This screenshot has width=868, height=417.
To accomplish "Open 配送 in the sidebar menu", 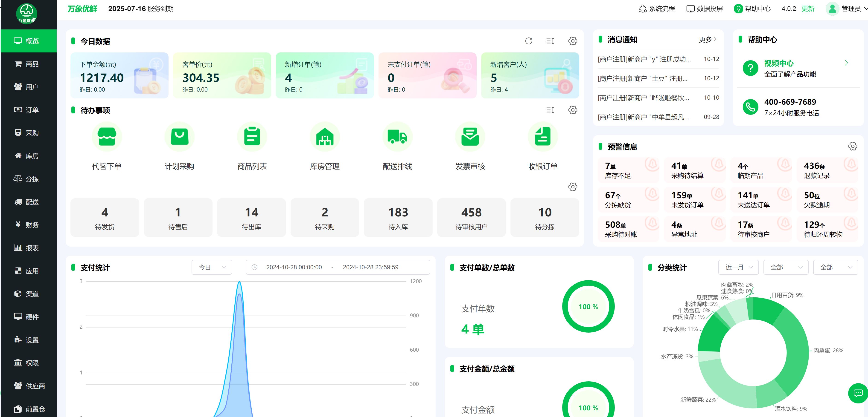I will (28, 202).
